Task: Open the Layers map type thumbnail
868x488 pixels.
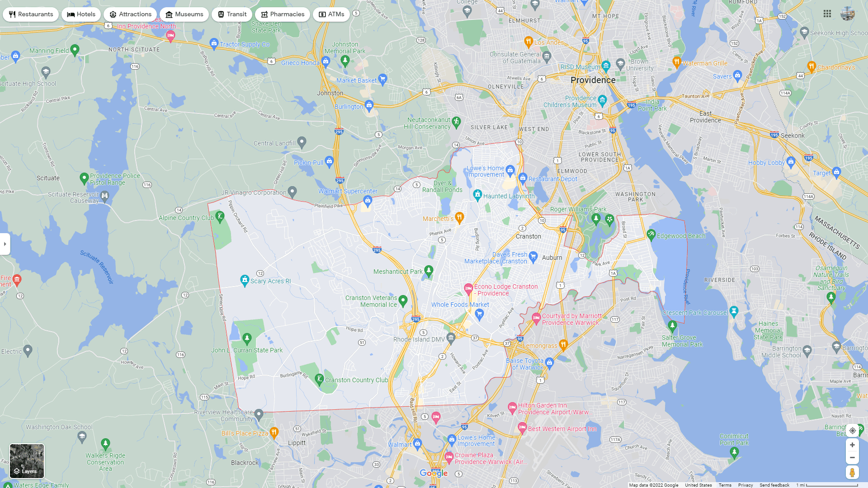Action: 27,461
